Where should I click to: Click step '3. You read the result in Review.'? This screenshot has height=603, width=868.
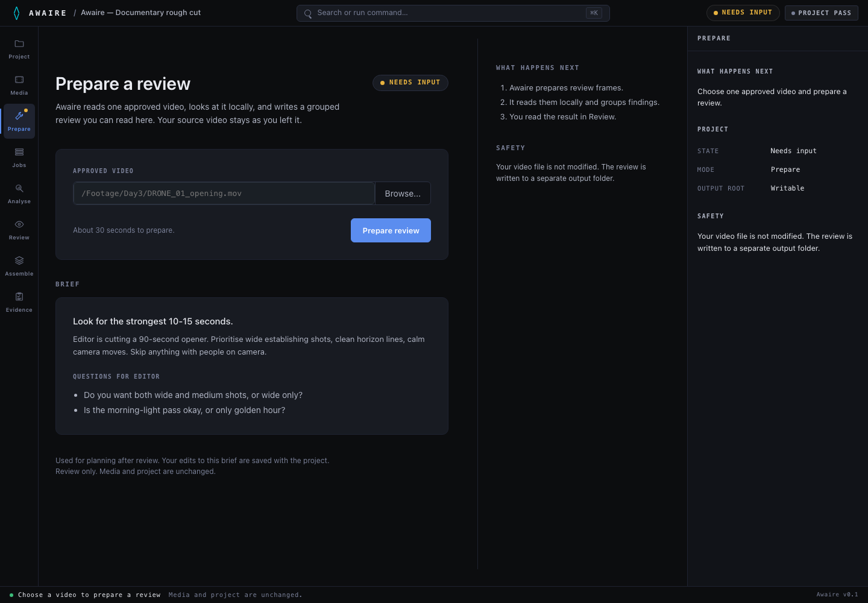coord(558,117)
